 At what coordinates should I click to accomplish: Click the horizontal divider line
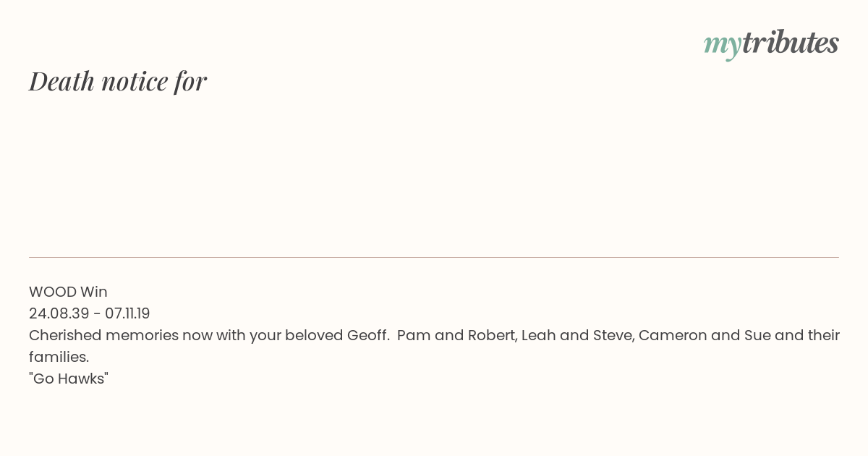click(434, 257)
